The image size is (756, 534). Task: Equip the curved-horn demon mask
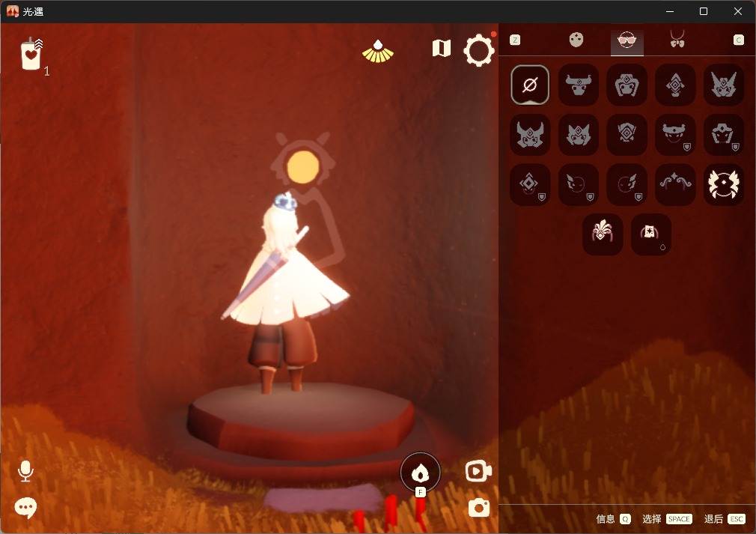coord(530,135)
